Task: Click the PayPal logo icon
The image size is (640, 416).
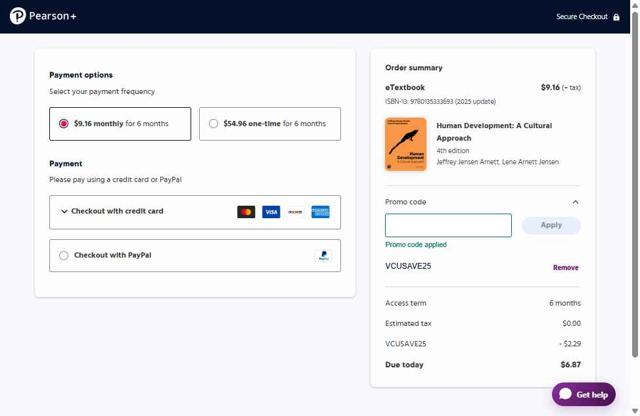Action: pyautogui.click(x=323, y=256)
